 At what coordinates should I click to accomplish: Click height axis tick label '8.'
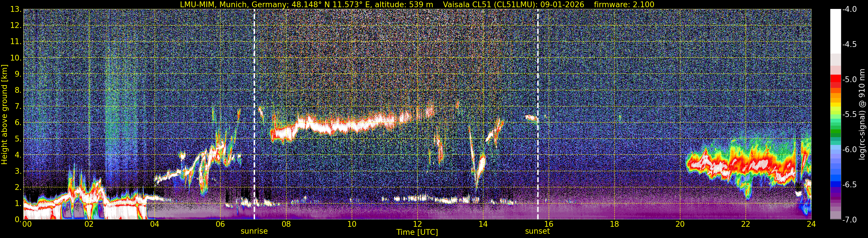point(18,90)
